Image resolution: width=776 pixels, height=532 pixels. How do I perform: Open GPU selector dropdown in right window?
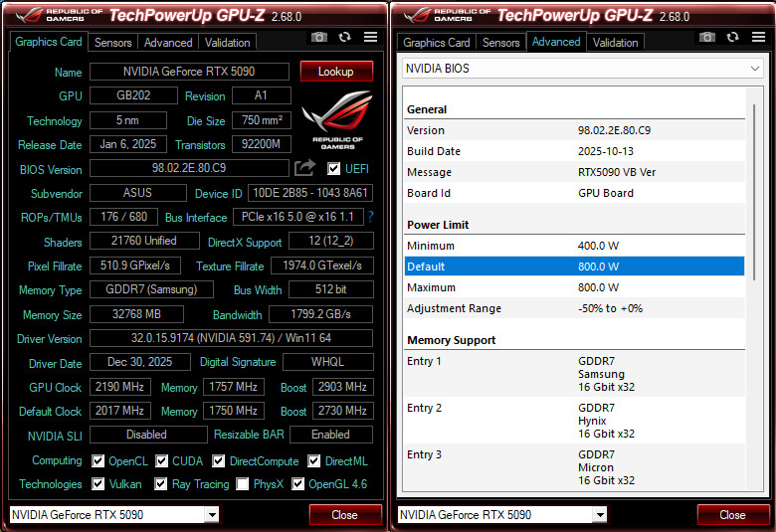click(599, 515)
